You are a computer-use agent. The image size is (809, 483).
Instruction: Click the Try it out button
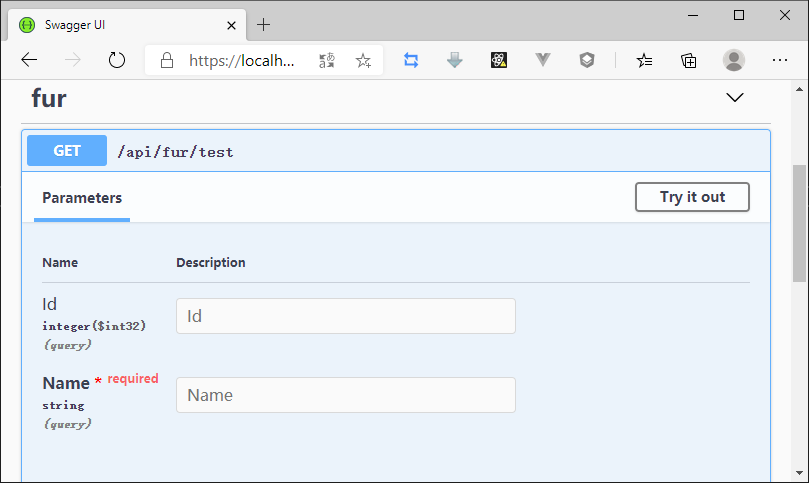(x=692, y=197)
